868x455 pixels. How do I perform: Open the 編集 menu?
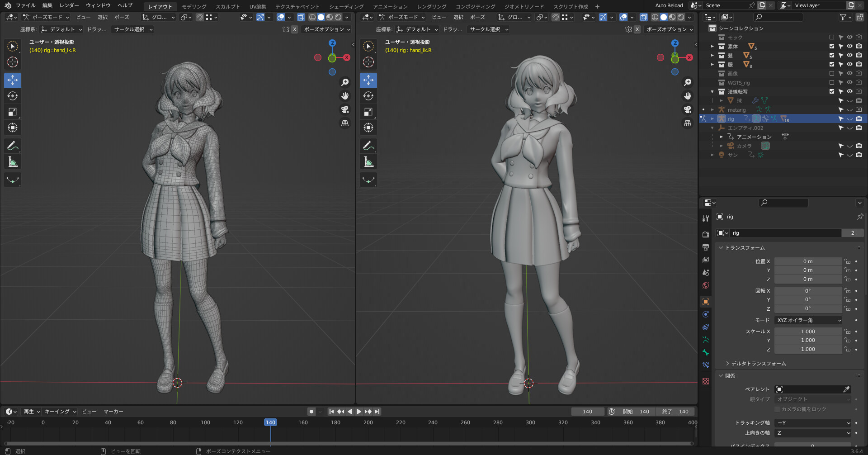pos(47,5)
